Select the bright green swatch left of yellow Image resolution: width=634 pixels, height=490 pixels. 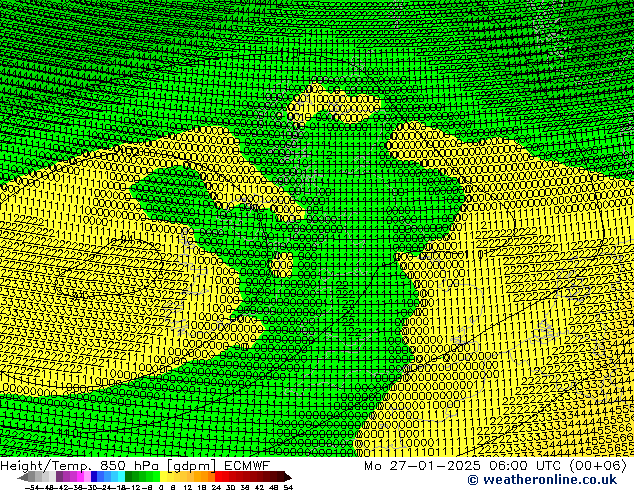(156, 476)
